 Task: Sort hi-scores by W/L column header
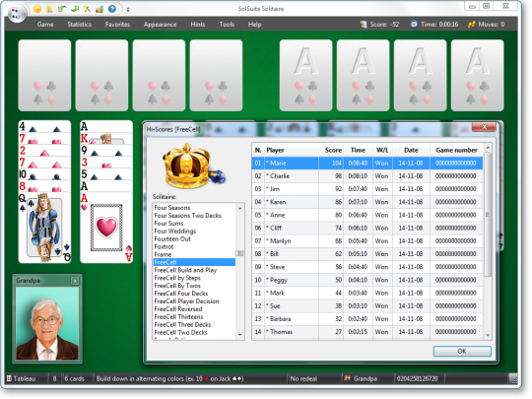382,150
